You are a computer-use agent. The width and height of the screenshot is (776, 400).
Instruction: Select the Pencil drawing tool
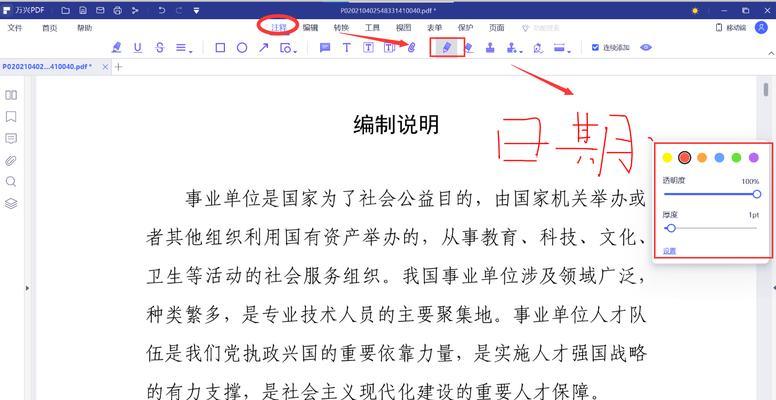click(x=447, y=48)
